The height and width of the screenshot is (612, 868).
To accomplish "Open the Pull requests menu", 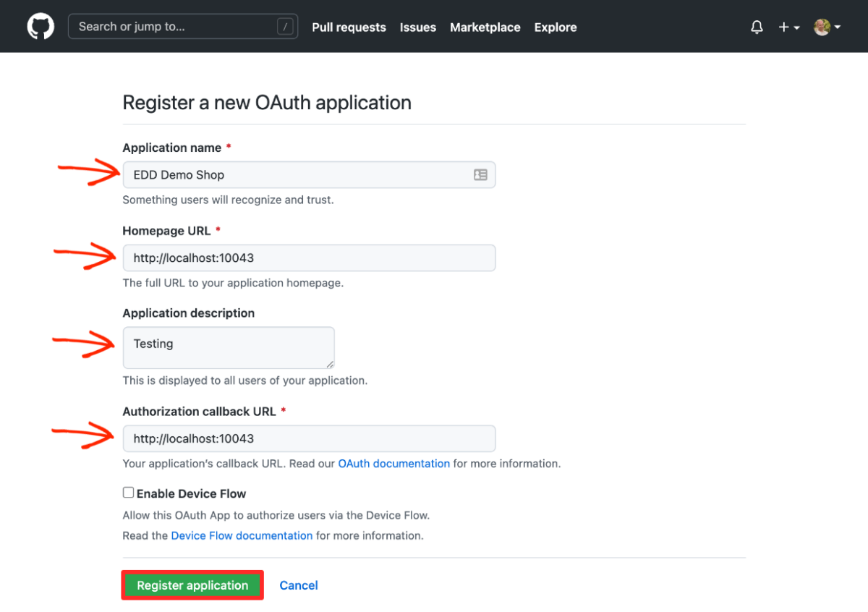I will click(x=349, y=27).
